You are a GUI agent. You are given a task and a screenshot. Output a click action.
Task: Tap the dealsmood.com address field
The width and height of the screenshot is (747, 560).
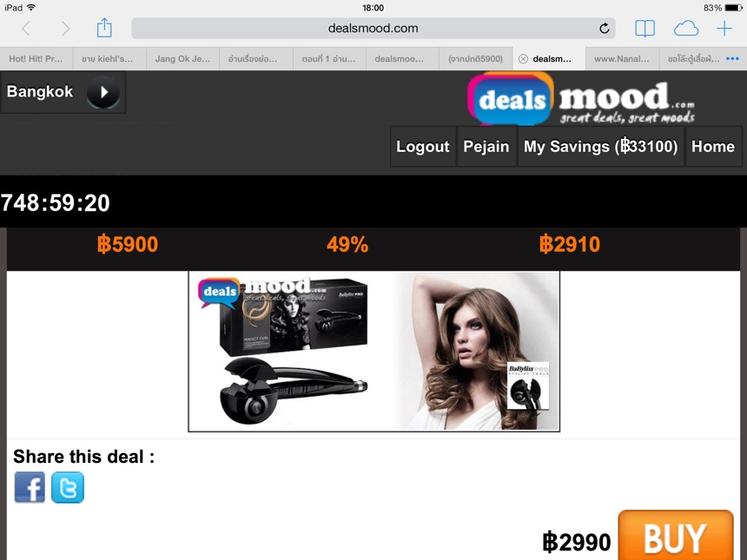click(x=373, y=29)
